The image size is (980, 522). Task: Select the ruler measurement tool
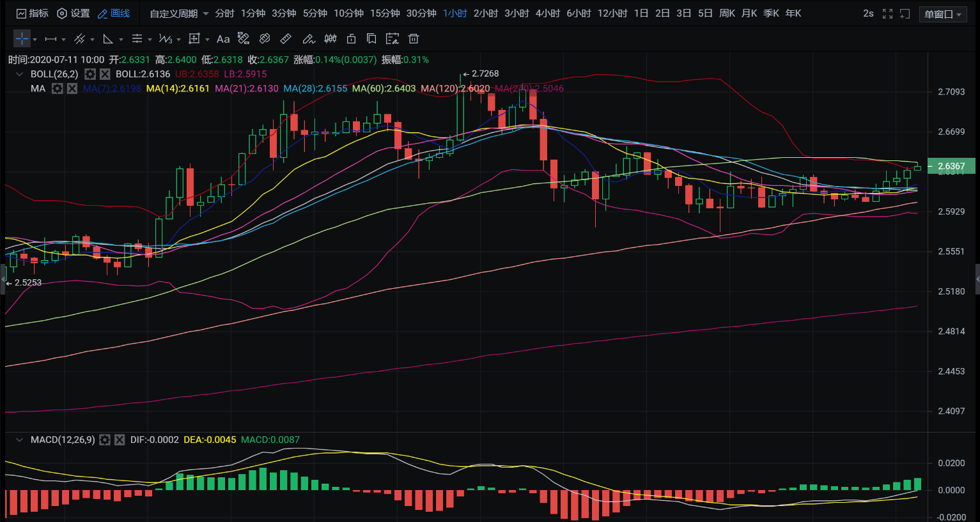click(x=286, y=39)
